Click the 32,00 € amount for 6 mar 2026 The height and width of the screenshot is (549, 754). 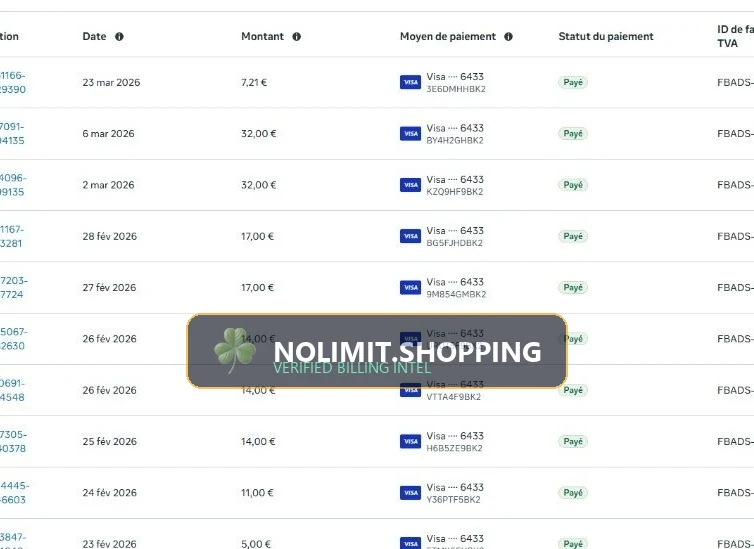click(x=259, y=134)
